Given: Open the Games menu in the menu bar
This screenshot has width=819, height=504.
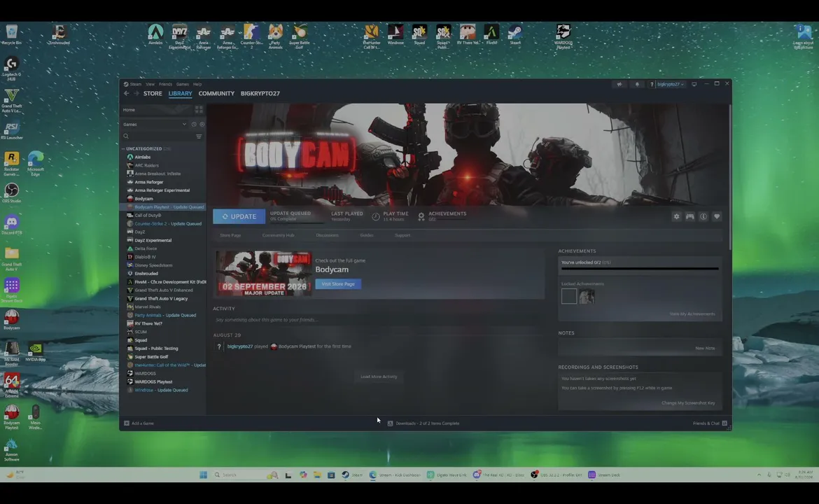Looking at the screenshot, I should 182,84.
